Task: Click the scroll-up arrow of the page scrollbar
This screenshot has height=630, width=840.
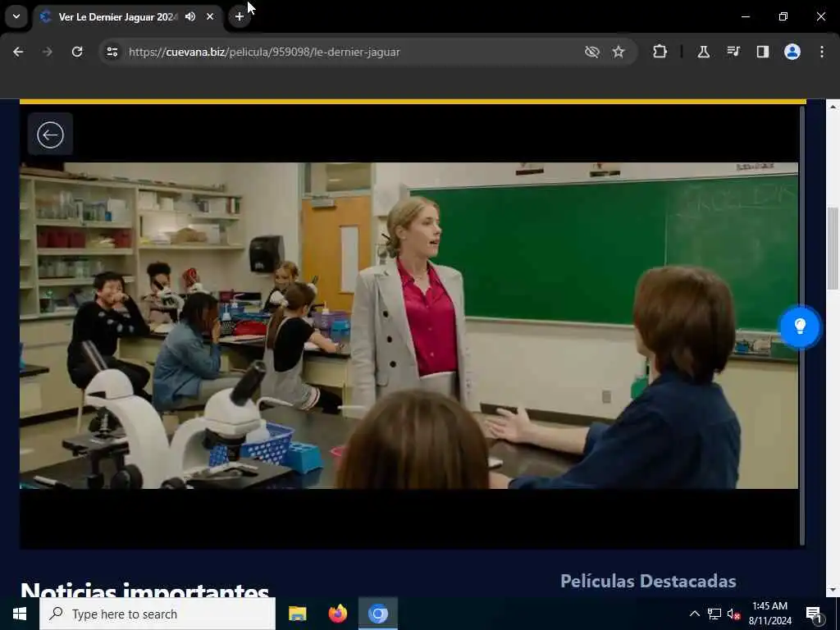Action: [x=833, y=107]
